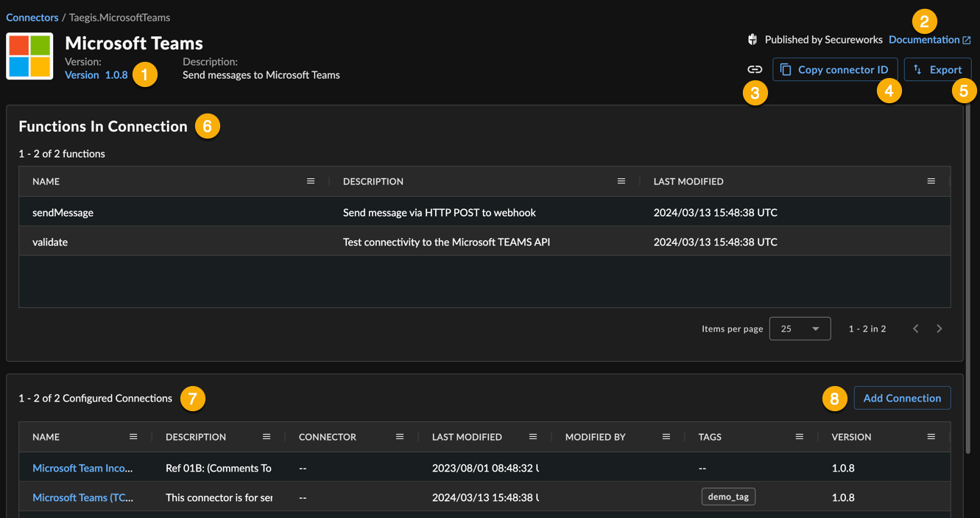
Task: Click the 2023/08/01 08:48:32 timestamp cell
Action: click(485, 468)
